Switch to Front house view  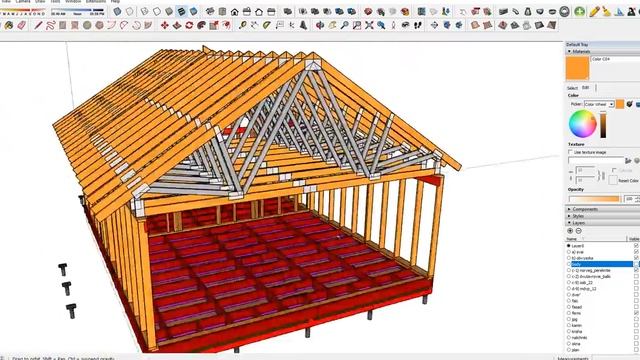pyautogui.click(x=234, y=11)
